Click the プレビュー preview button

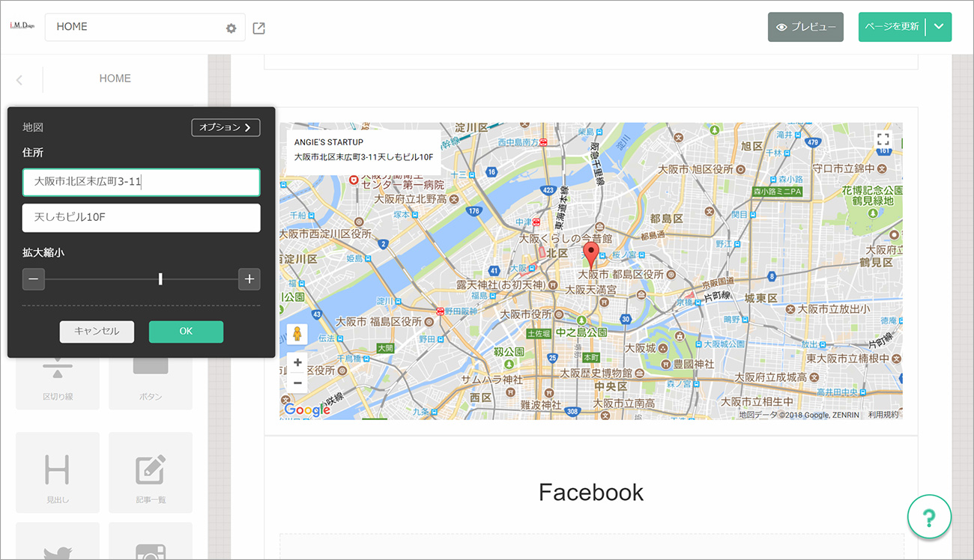[x=805, y=27]
